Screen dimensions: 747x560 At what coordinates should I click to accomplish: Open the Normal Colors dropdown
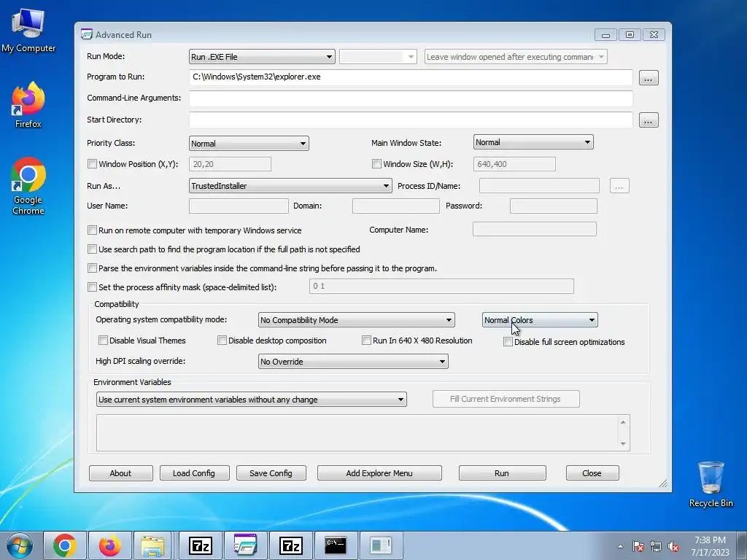(540, 320)
